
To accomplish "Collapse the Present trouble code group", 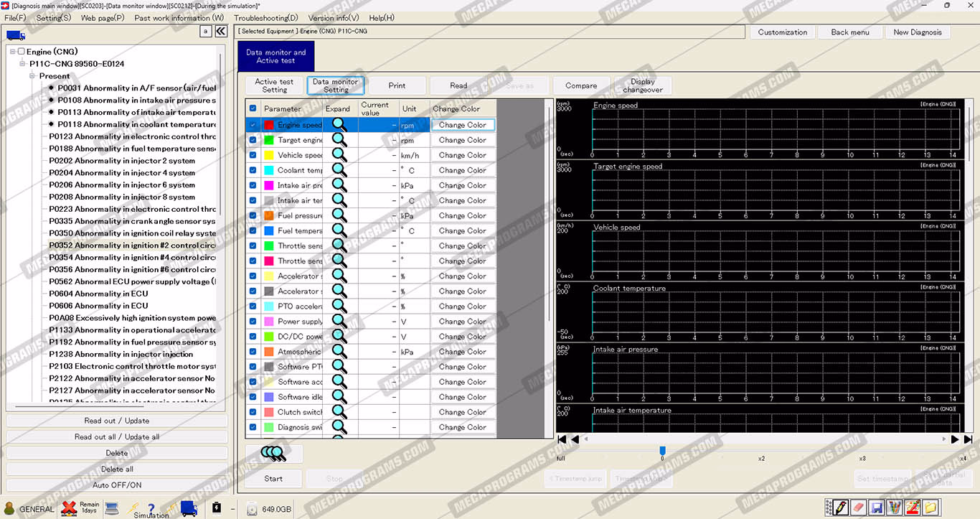I will tap(33, 76).
